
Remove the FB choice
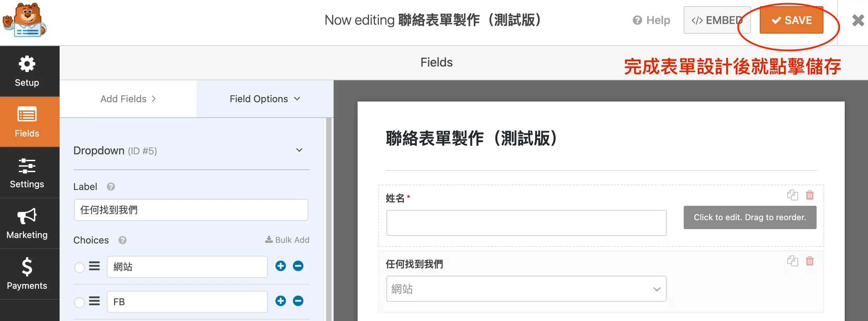(298, 301)
